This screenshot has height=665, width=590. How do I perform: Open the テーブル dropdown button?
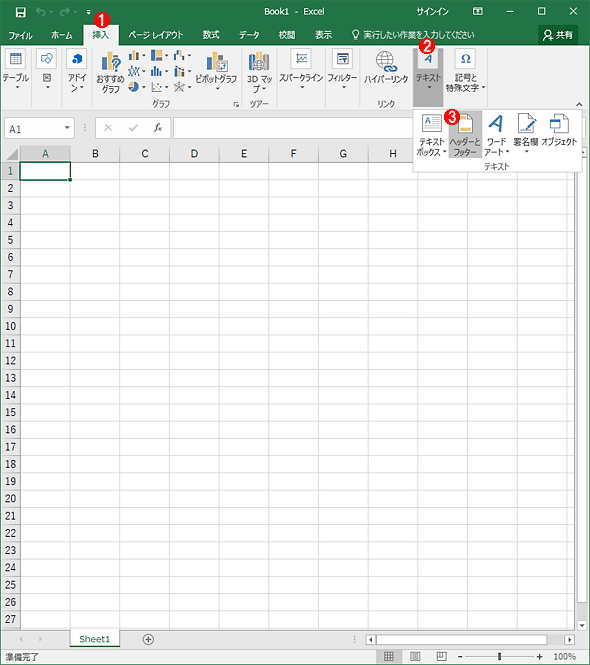[16, 70]
